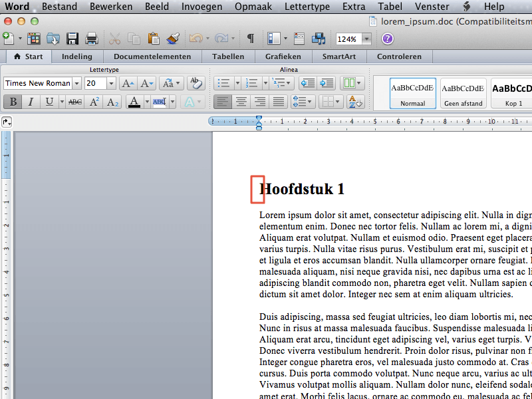Apply text highlight color
Image resolution: width=532 pixels, height=399 pixels.
coord(160,102)
